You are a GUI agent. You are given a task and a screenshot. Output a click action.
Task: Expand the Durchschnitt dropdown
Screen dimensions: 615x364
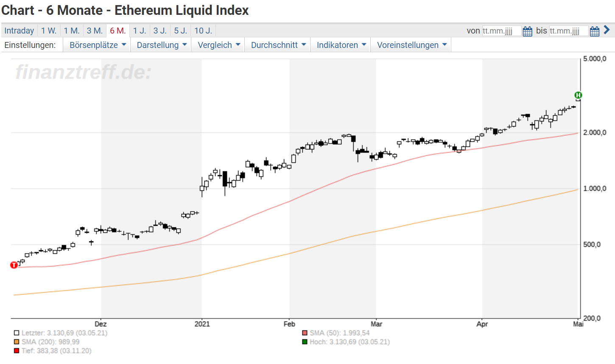[x=278, y=45]
